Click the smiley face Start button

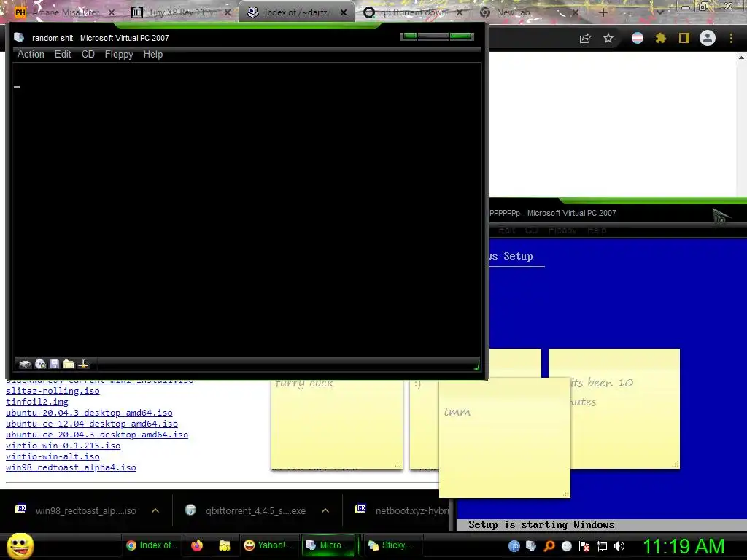[x=20, y=545]
